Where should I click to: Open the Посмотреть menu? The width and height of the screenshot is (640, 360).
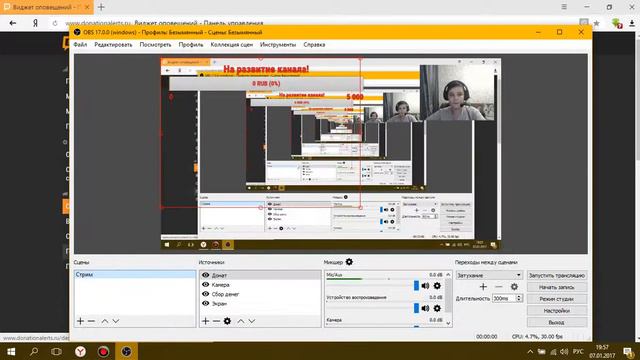155,44
